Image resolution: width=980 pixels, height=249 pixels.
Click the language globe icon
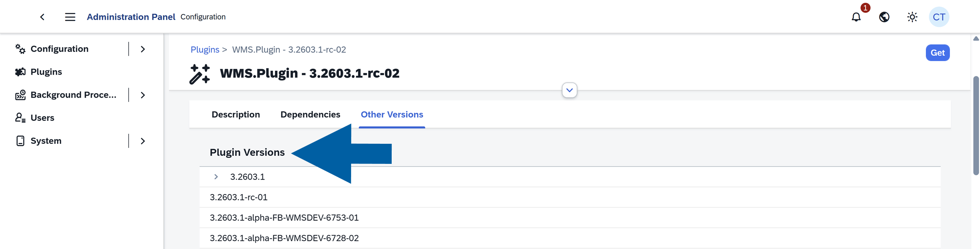click(884, 17)
